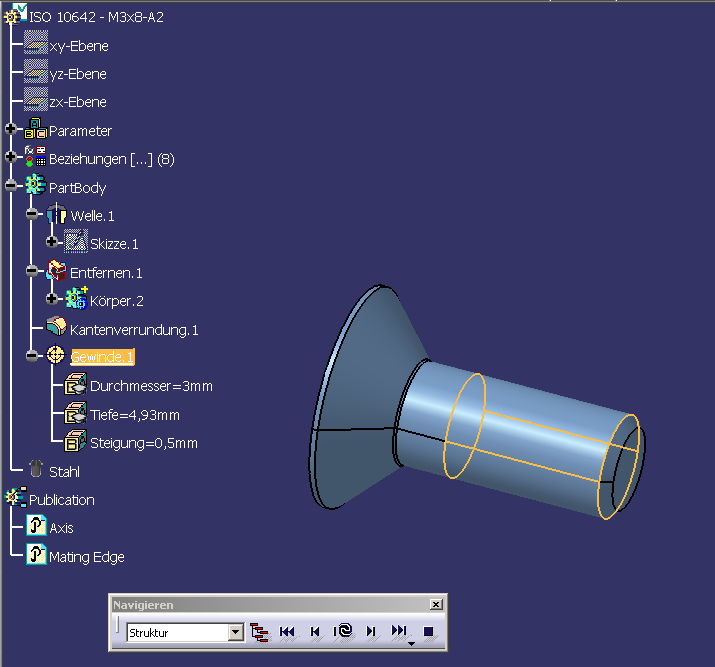This screenshot has height=667, width=715.
Task: Select the Körper.2 label
Action: pos(117,301)
